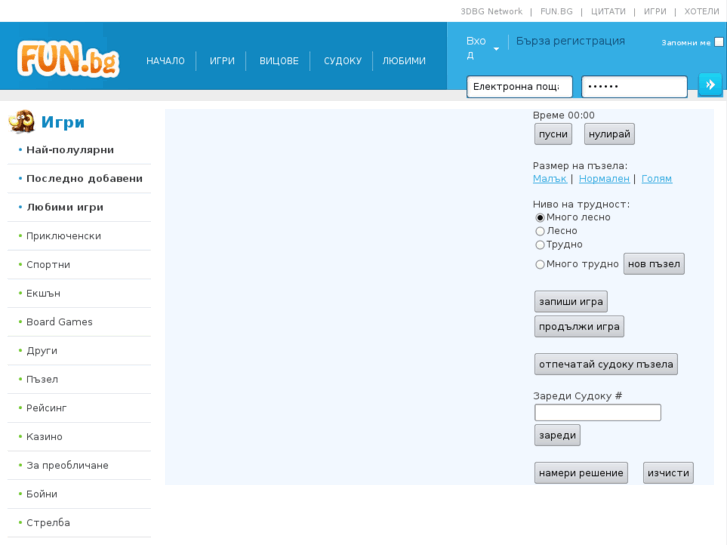Click the Бърза регистрация link
The width and height of the screenshot is (727, 545).
(x=570, y=41)
